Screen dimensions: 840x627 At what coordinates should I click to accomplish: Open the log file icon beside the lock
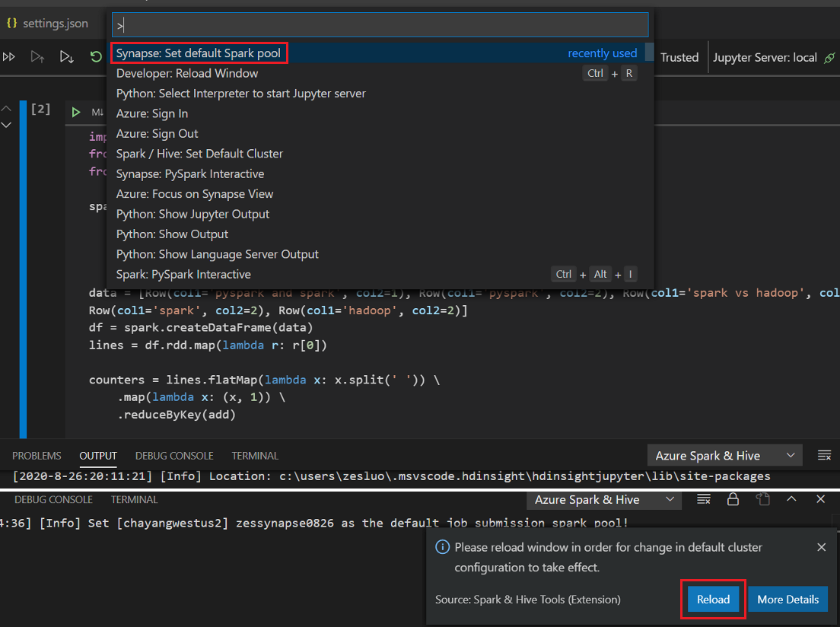pyautogui.click(x=762, y=499)
